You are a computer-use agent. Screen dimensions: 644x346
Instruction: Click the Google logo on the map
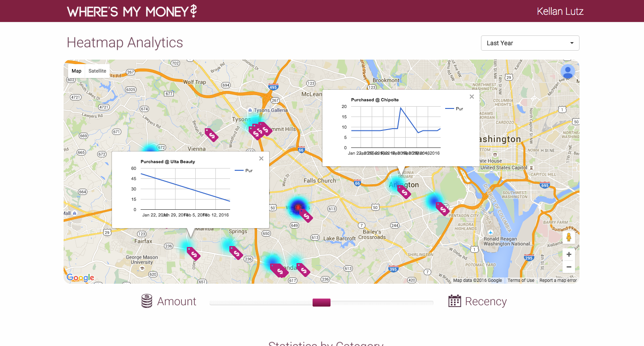tap(80, 278)
